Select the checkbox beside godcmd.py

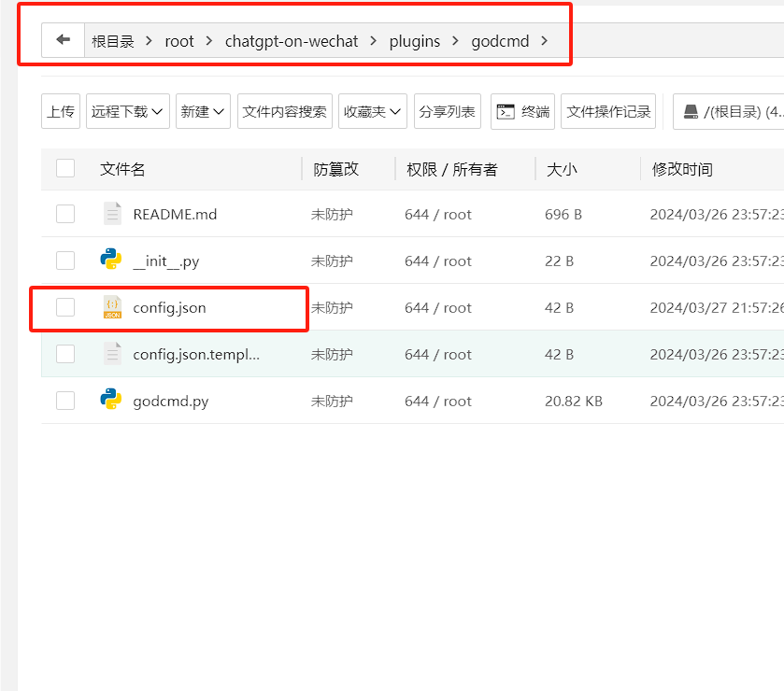pyautogui.click(x=65, y=401)
